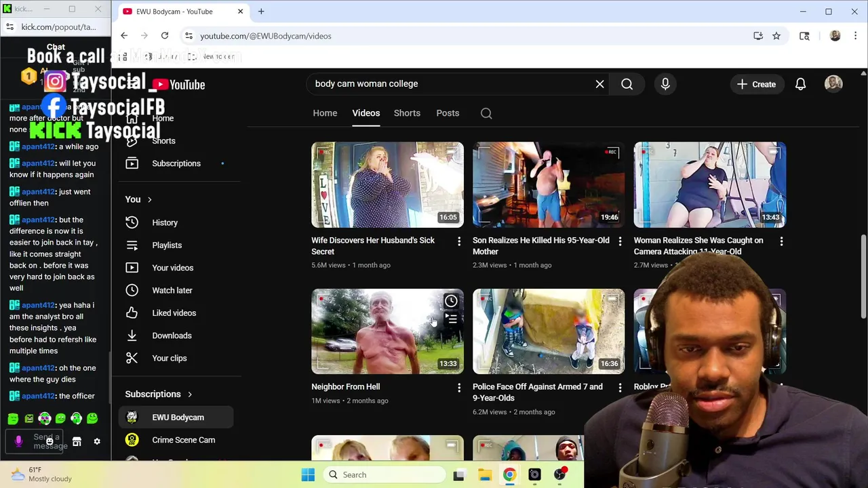Play the Wife Discovers thumbnail video

click(x=387, y=184)
